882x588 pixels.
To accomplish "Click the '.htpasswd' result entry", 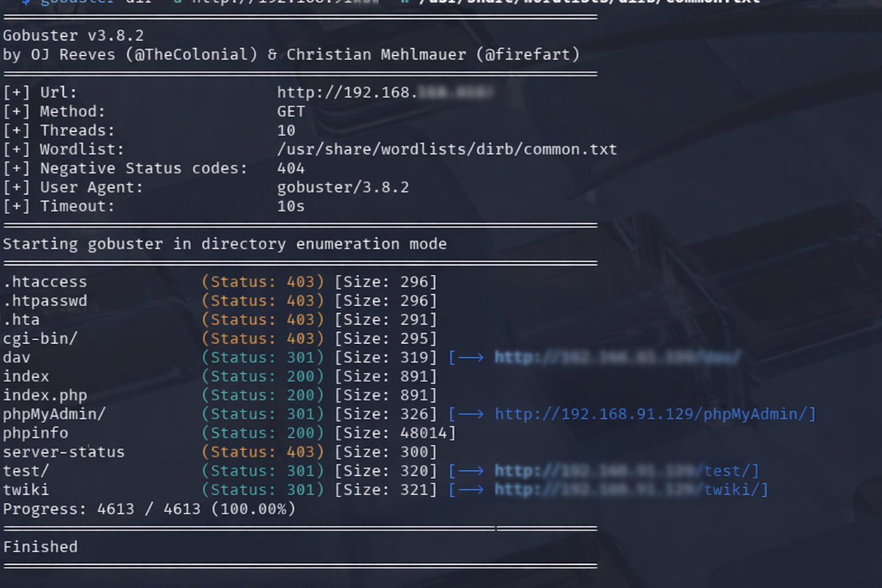I will tap(45, 301).
